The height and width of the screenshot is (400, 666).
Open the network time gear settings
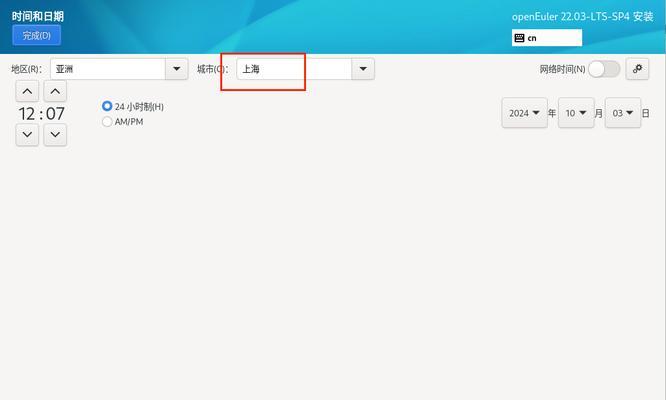pyautogui.click(x=637, y=69)
